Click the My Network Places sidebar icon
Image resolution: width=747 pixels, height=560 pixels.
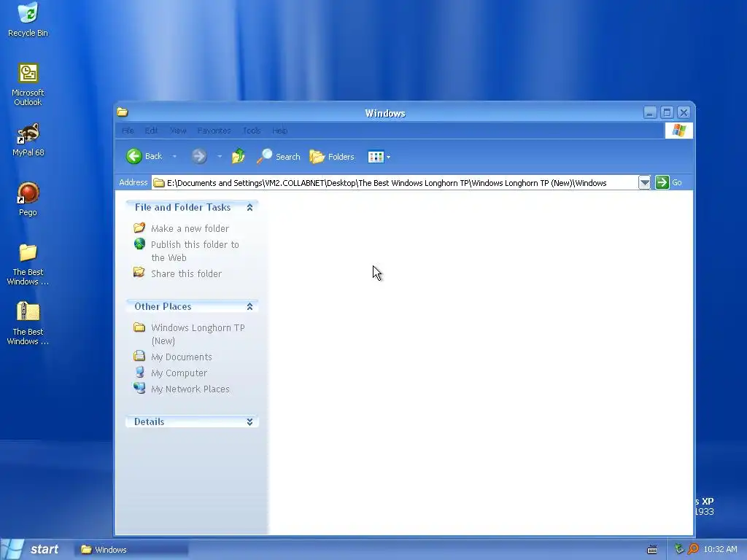[x=139, y=388]
